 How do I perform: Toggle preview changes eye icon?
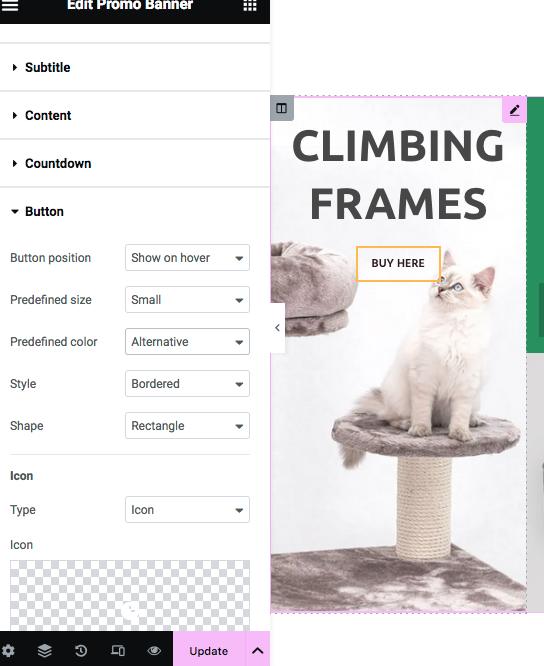154,651
